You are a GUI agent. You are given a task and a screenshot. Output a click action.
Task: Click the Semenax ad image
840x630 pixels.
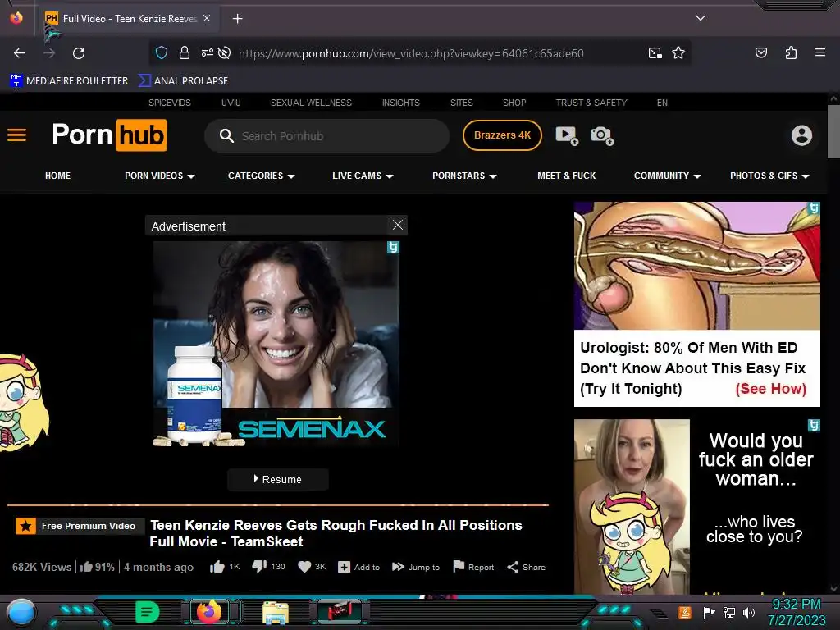276,344
